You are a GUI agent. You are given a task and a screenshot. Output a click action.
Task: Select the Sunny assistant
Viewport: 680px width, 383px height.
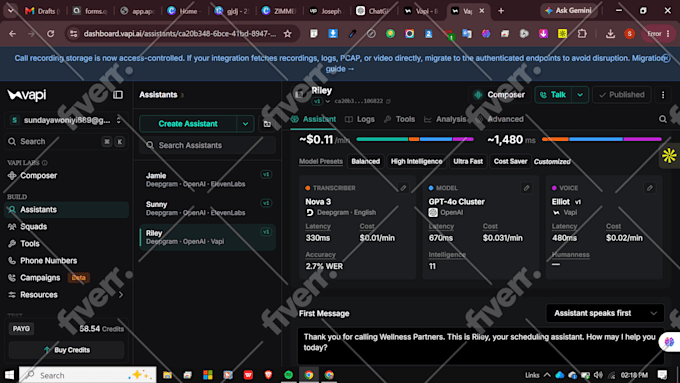point(207,208)
